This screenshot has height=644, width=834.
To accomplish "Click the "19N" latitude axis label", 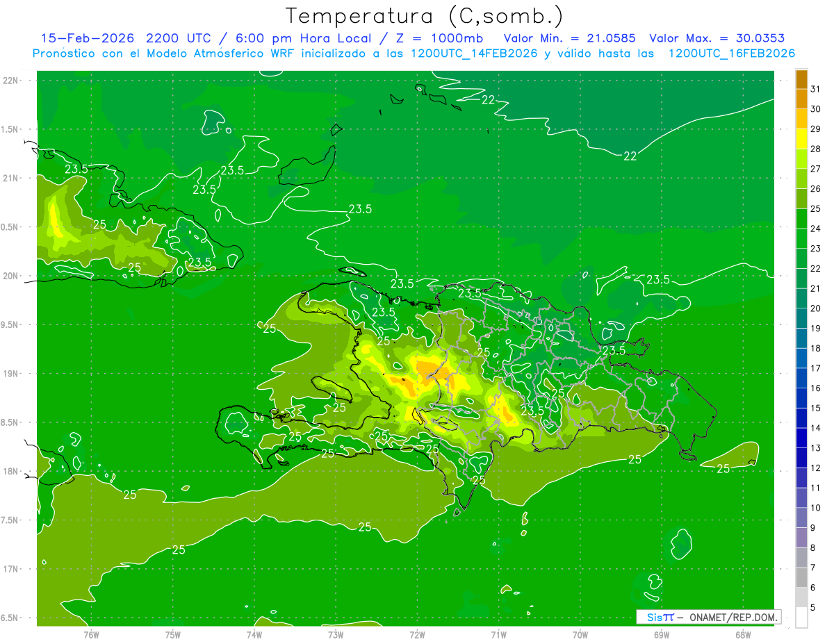I will pyautogui.click(x=12, y=374).
